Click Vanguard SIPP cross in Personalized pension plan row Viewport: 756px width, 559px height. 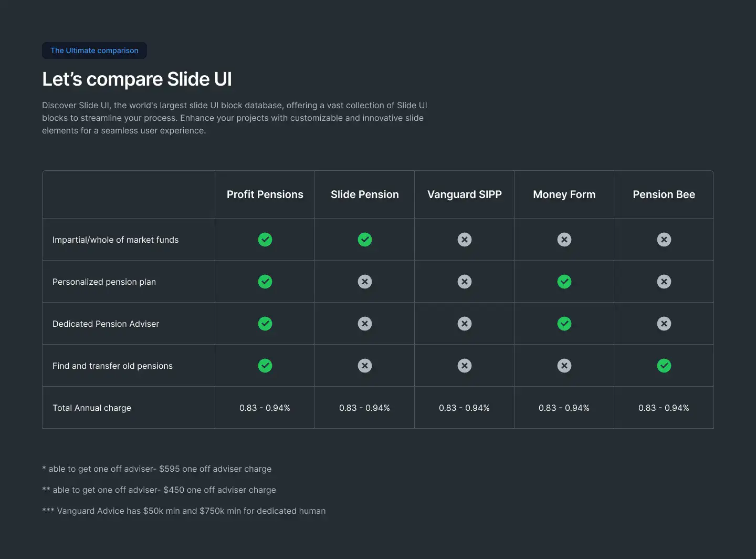pyautogui.click(x=465, y=282)
